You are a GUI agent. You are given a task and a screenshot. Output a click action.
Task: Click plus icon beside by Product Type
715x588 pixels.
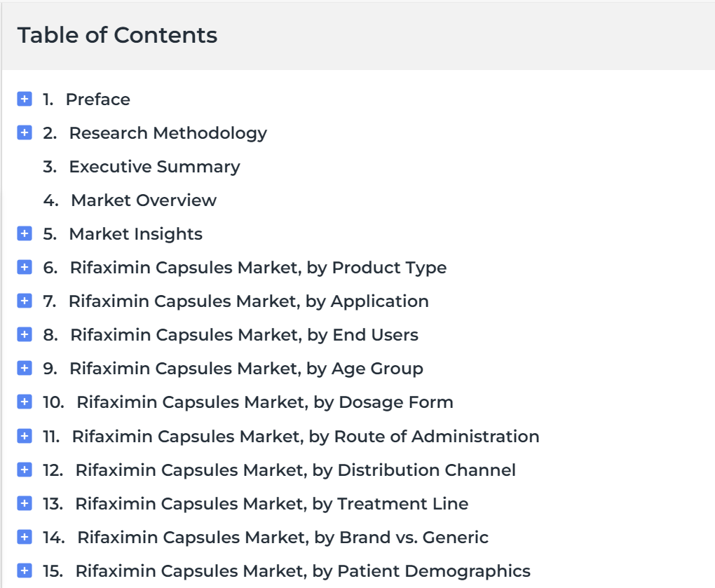25,267
